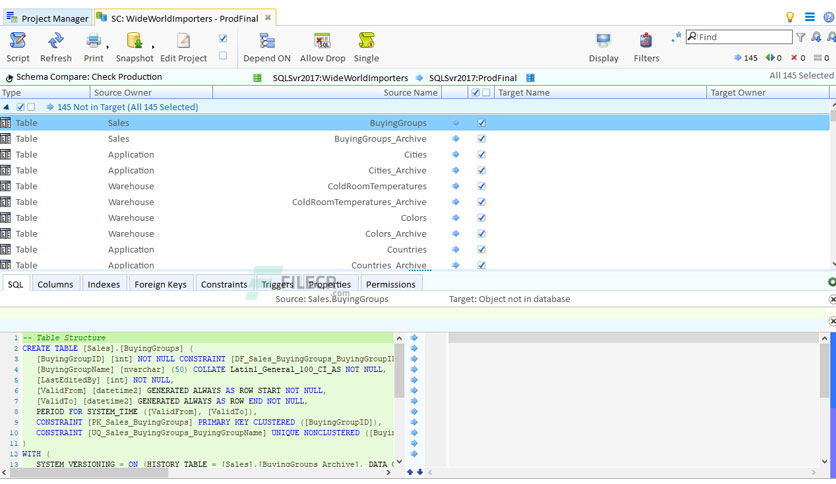Viewport: 836px width, 484px height.
Task: Uncheck the BuyingGroups_Archive row checkbox
Action: tap(481, 139)
